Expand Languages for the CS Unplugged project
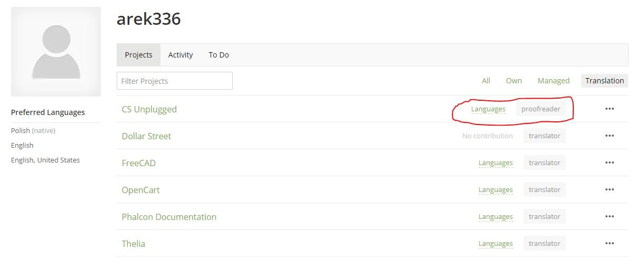The image size is (644, 277). [488, 109]
